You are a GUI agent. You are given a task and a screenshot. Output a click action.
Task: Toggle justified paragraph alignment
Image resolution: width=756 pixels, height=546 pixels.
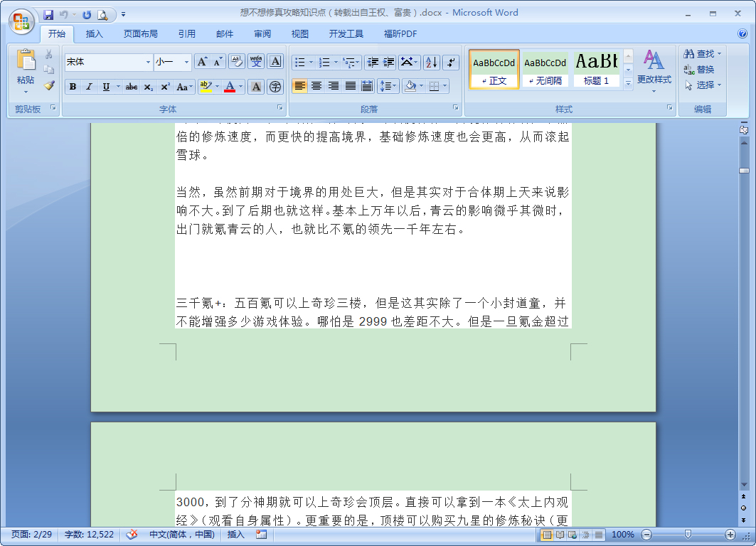click(349, 86)
